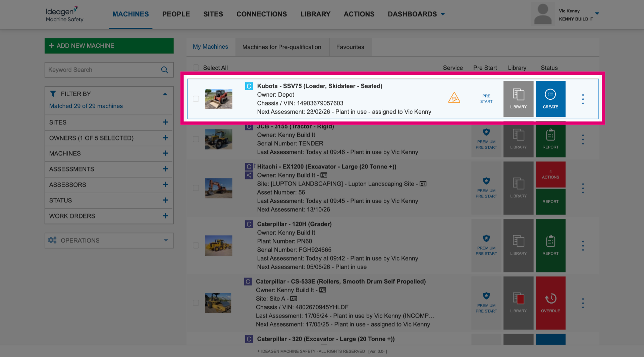
Task: Open the DASHBOARDS menu
Action: point(416,14)
